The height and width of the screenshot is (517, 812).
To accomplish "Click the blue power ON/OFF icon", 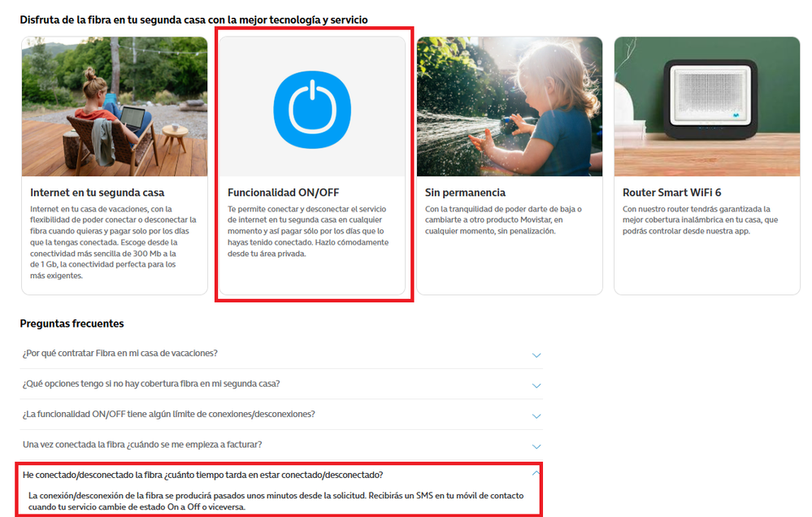I will click(x=312, y=110).
